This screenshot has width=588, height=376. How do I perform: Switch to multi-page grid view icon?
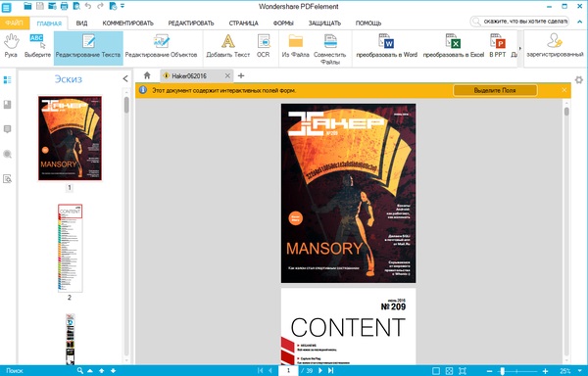point(449,371)
